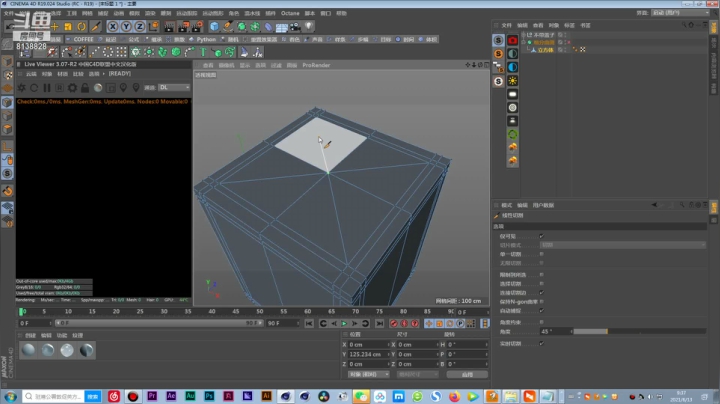Click the first Octane S settings icon

tap(498, 40)
